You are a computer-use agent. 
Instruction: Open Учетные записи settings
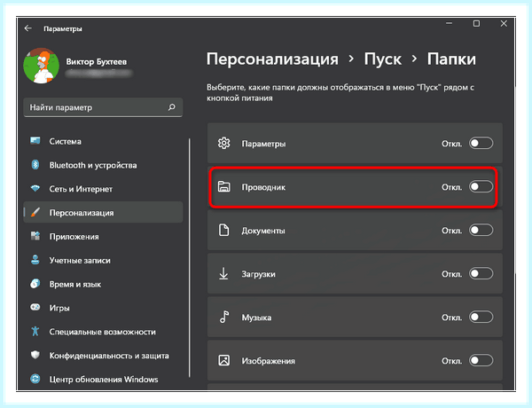coord(103,260)
